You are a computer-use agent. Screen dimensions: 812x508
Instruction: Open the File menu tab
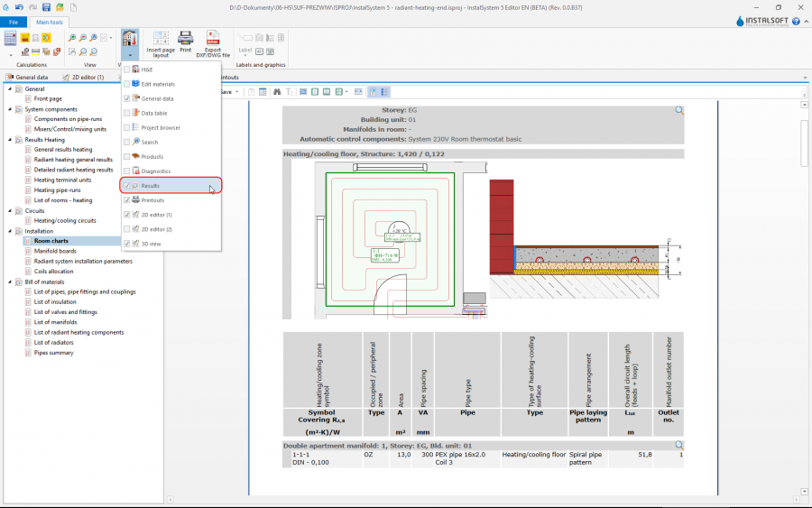coord(14,22)
